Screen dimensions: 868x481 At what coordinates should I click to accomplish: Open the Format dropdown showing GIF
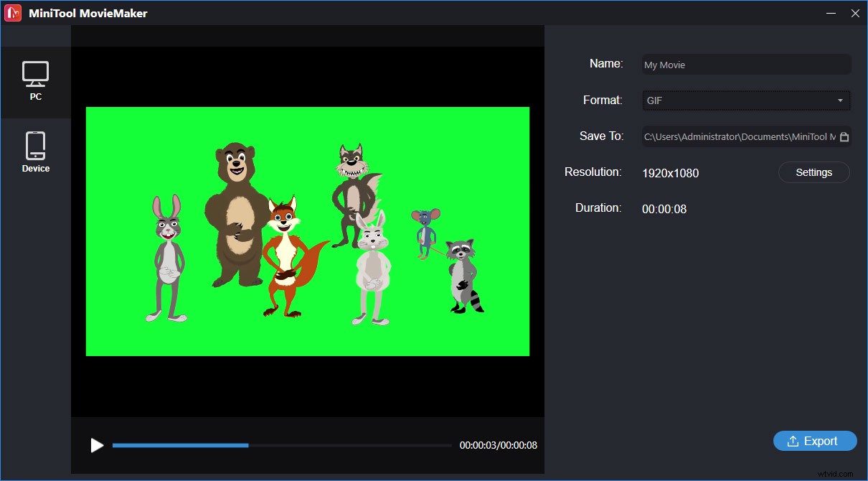746,101
